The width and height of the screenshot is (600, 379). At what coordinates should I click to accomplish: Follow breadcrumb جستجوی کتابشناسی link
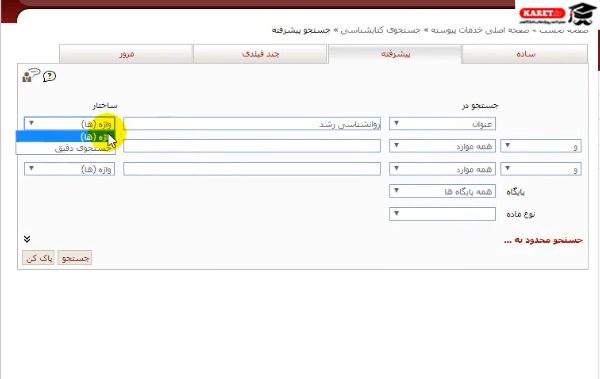click(380, 30)
